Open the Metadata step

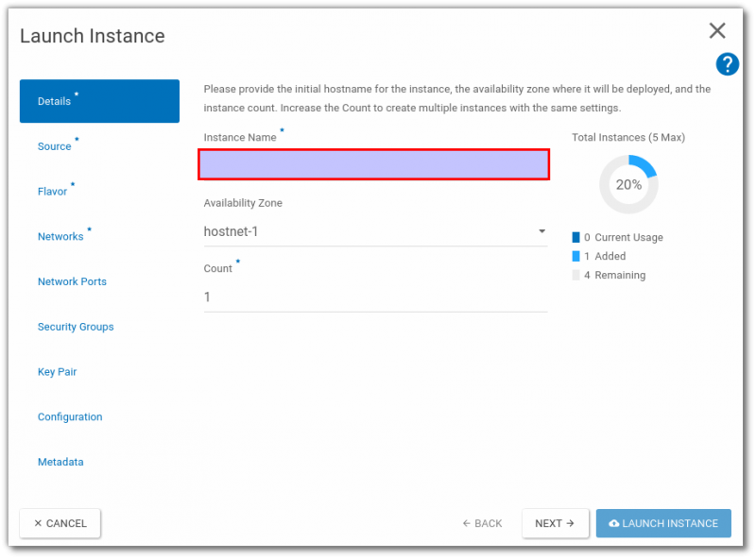(60, 462)
